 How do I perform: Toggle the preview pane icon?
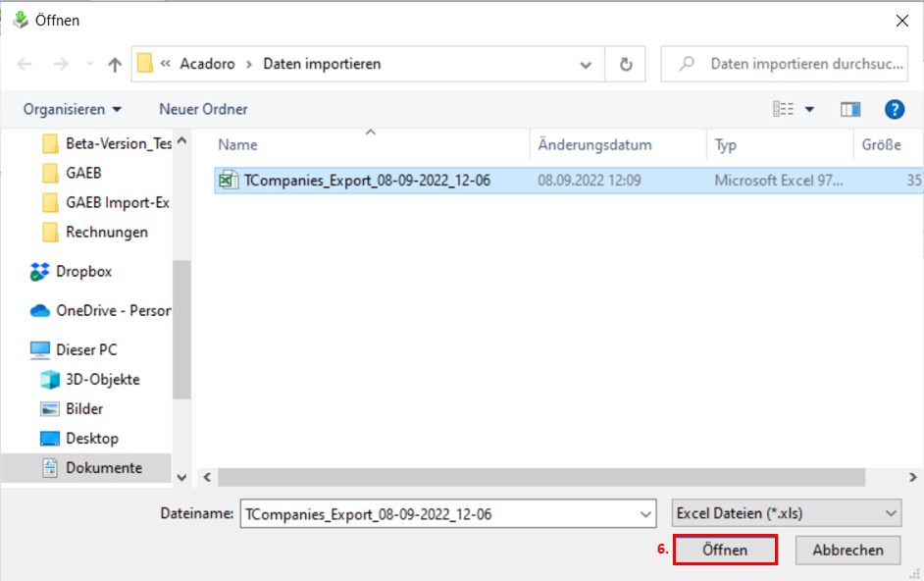coord(849,109)
